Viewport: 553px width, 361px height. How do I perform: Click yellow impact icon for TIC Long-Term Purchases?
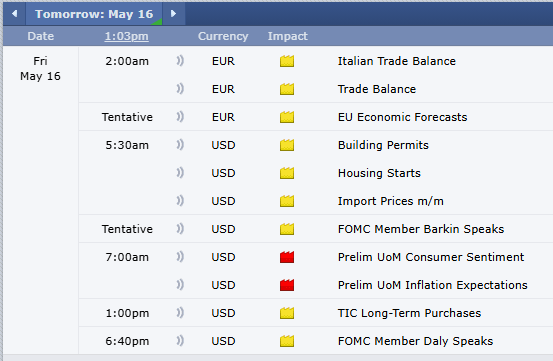[x=287, y=313]
